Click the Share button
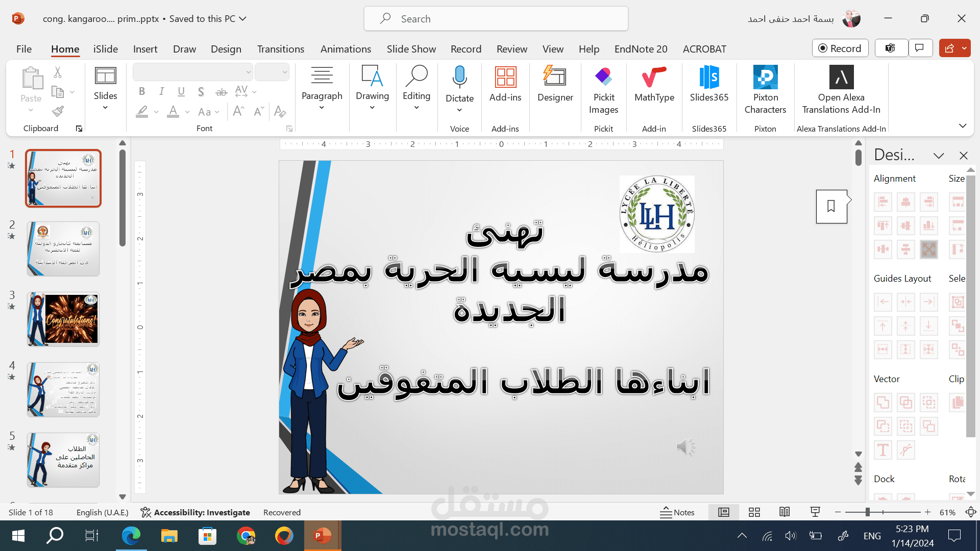 point(949,48)
